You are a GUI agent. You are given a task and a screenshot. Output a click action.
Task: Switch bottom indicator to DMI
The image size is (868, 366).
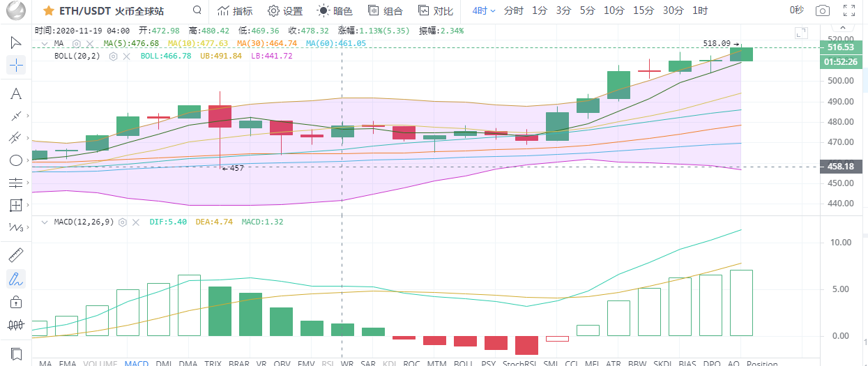click(x=164, y=363)
